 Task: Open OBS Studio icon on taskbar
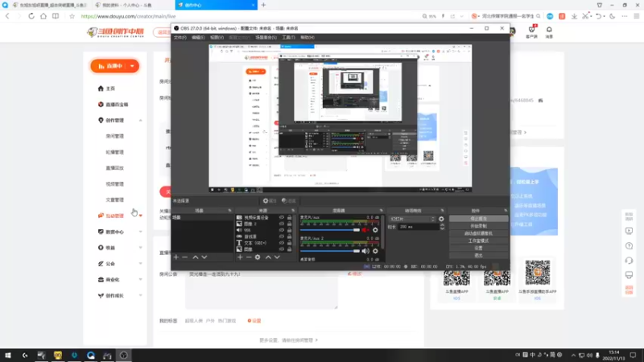click(x=124, y=356)
